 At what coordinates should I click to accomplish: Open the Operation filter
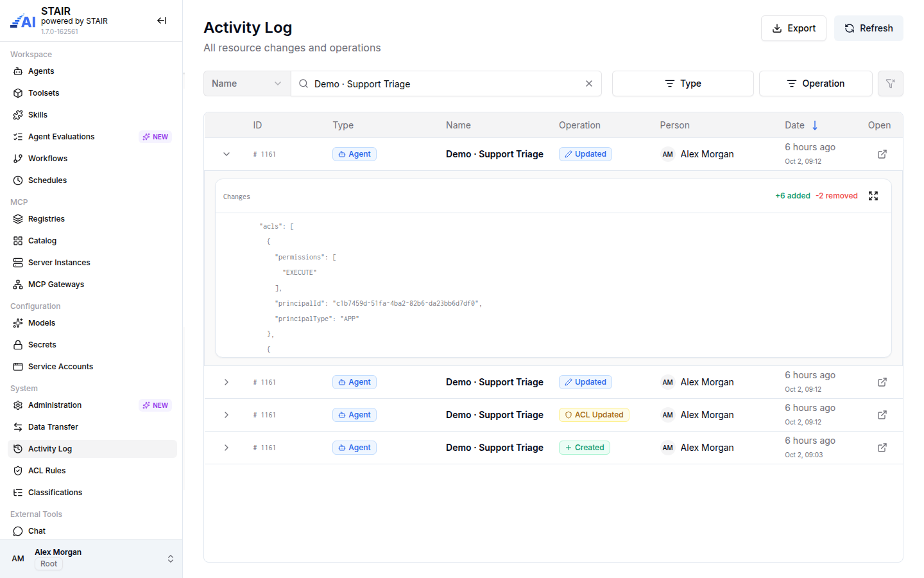click(816, 83)
